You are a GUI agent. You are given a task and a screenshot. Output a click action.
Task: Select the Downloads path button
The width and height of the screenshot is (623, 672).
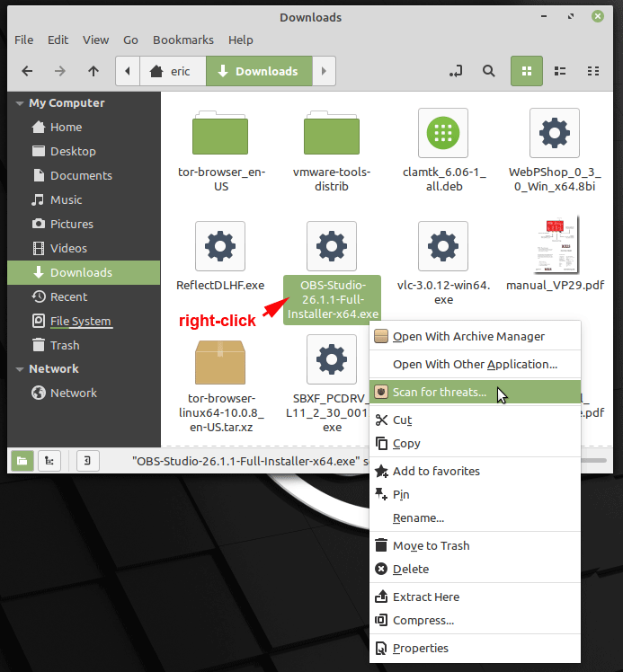[x=259, y=71]
